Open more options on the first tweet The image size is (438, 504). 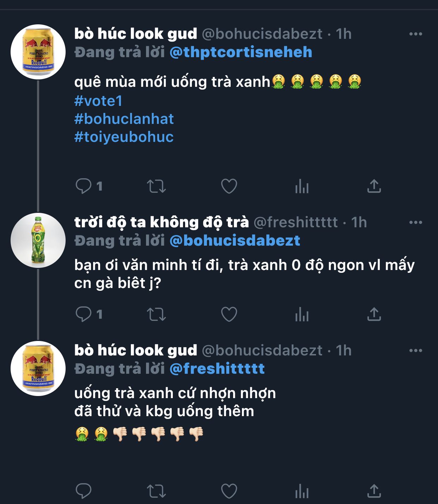415,34
